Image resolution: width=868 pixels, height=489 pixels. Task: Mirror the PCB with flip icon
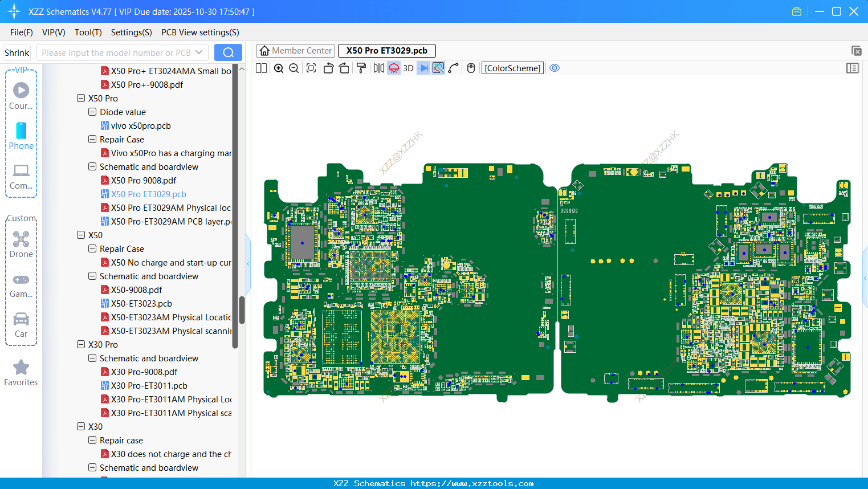click(x=378, y=68)
